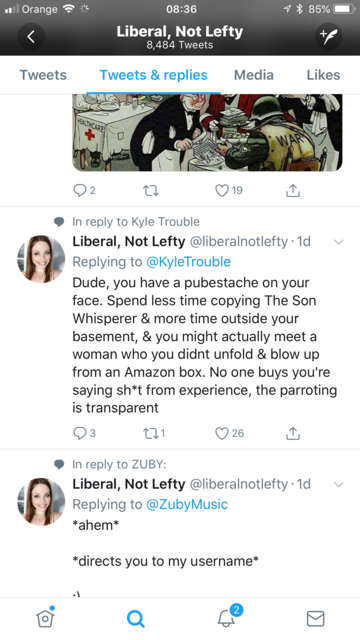Like the tweet with 19 likes
360x640 pixels.
[x=229, y=190]
